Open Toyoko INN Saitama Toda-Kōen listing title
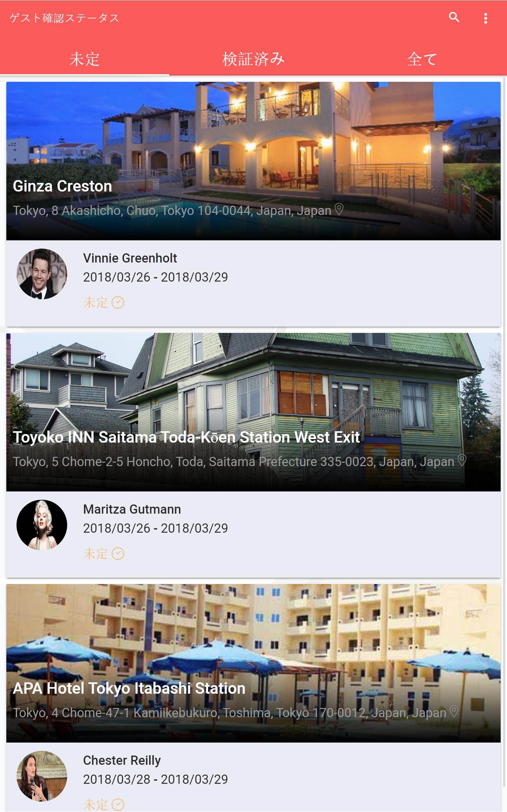This screenshot has width=507, height=812. click(186, 437)
